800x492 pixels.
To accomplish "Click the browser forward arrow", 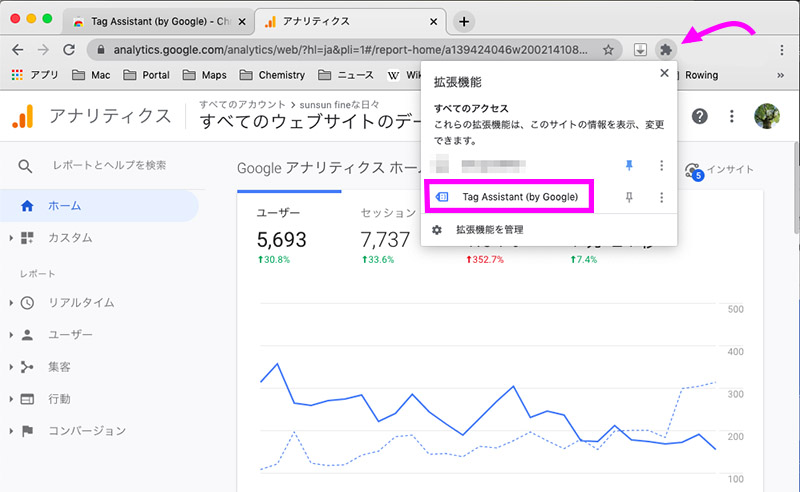I will [x=43, y=50].
